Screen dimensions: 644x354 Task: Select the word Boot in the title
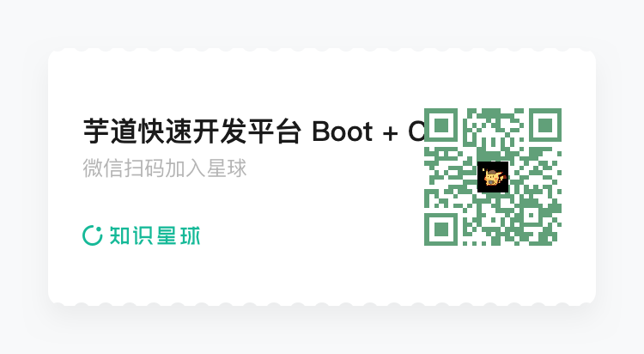pos(342,131)
